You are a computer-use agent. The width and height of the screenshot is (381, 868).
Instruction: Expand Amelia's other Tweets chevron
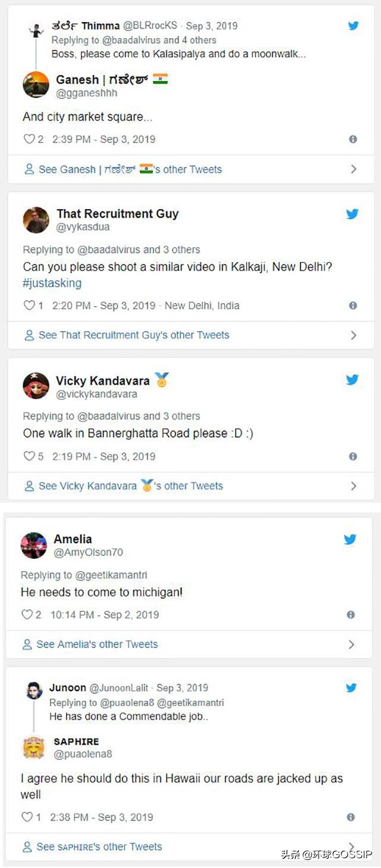coord(351,645)
